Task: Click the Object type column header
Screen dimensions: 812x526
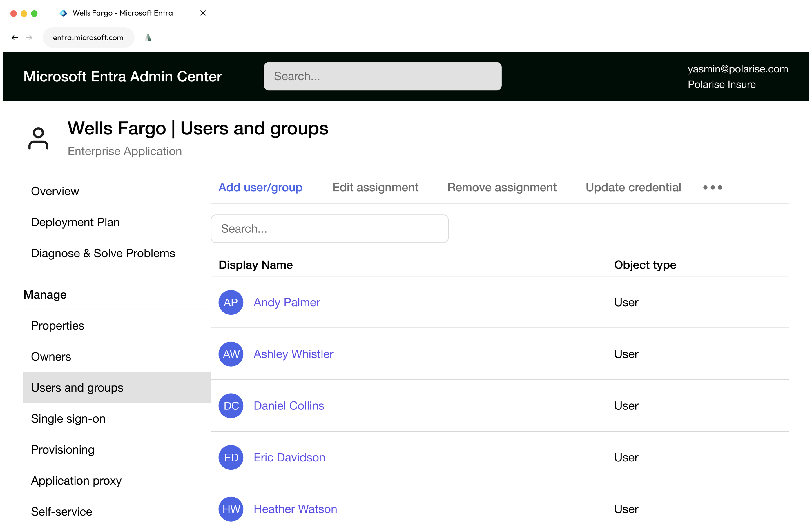Action: point(645,265)
